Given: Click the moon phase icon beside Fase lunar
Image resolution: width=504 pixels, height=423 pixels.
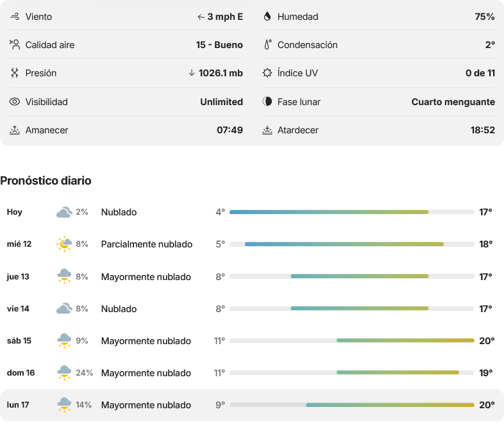Looking at the screenshot, I should click(267, 101).
